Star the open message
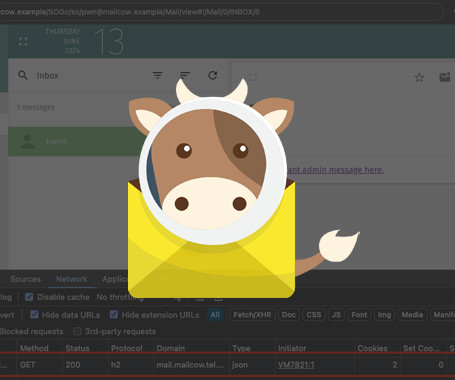The image size is (455, 380). click(x=419, y=77)
